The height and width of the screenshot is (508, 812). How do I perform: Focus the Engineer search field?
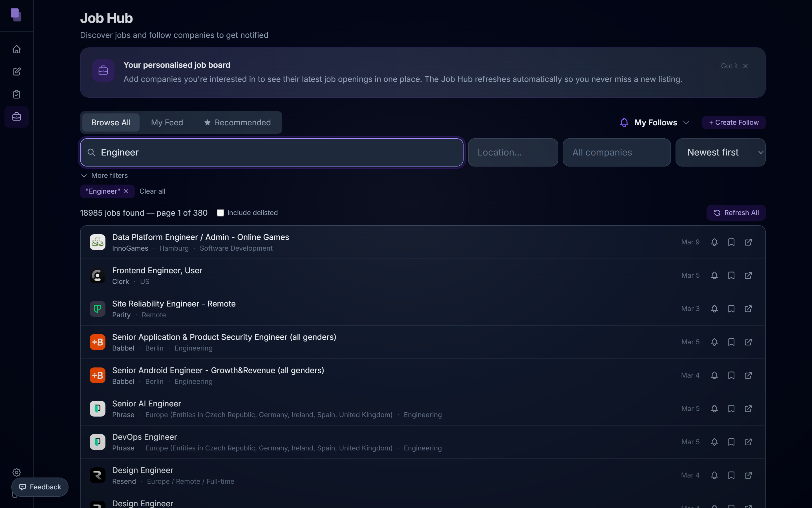(x=272, y=152)
